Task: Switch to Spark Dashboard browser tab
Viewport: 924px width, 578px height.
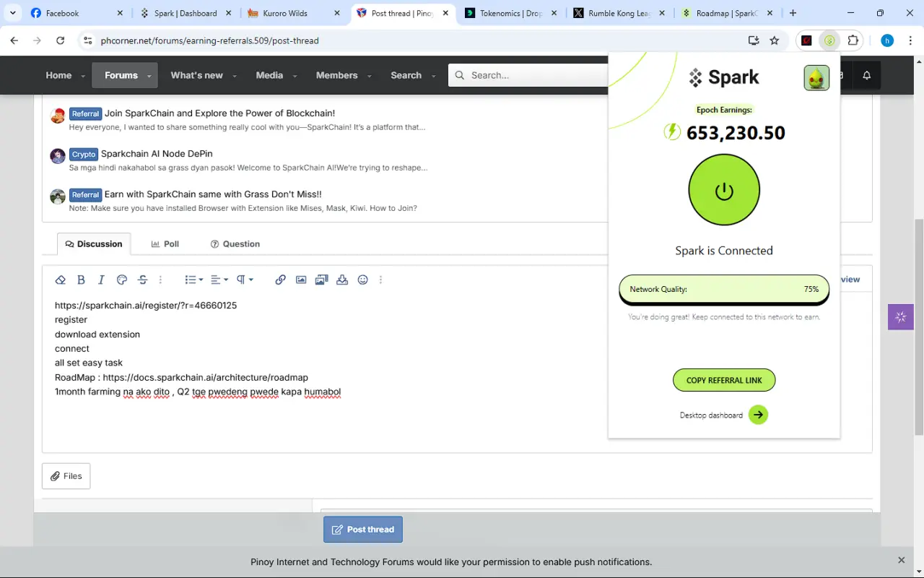Action: tap(185, 13)
